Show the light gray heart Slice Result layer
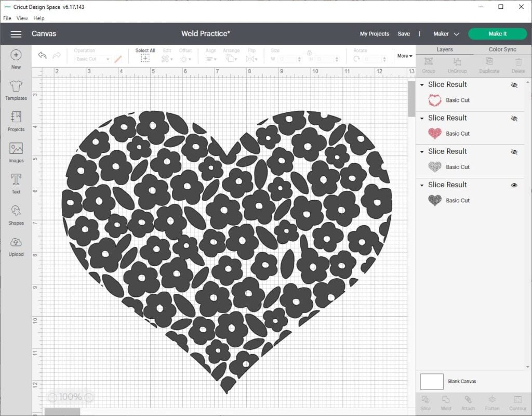Screen dimensions: 532x416 (514, 152)
